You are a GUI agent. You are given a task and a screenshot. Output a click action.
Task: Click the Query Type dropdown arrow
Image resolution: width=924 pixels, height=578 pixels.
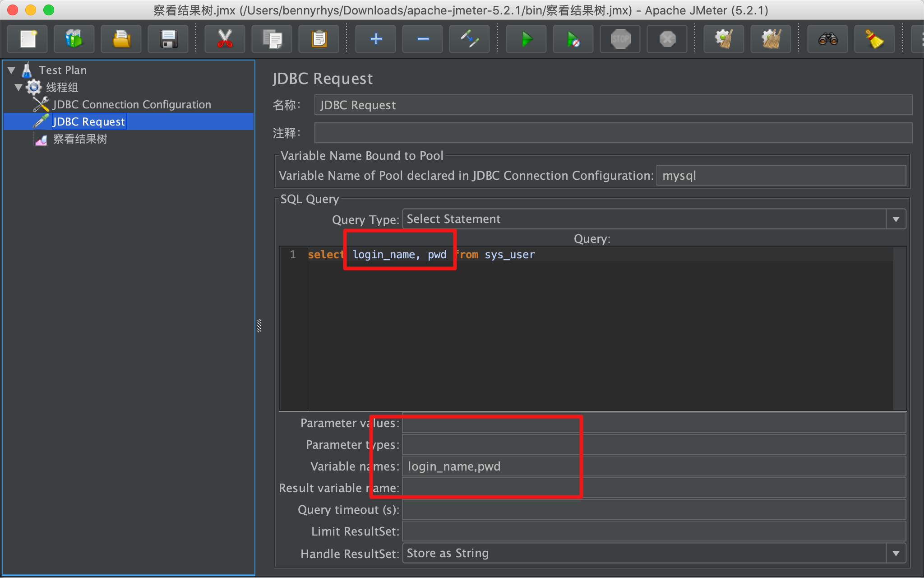(896, 219)
